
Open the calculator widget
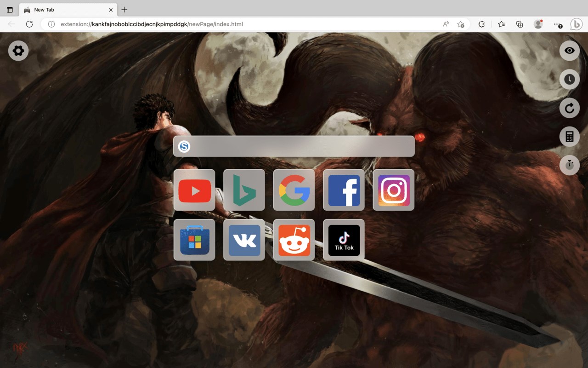pyautogui.click(x=570, y=137)
